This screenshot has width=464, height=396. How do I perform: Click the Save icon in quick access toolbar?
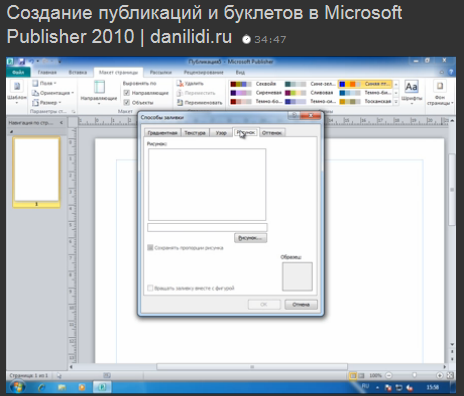[22, 62]
